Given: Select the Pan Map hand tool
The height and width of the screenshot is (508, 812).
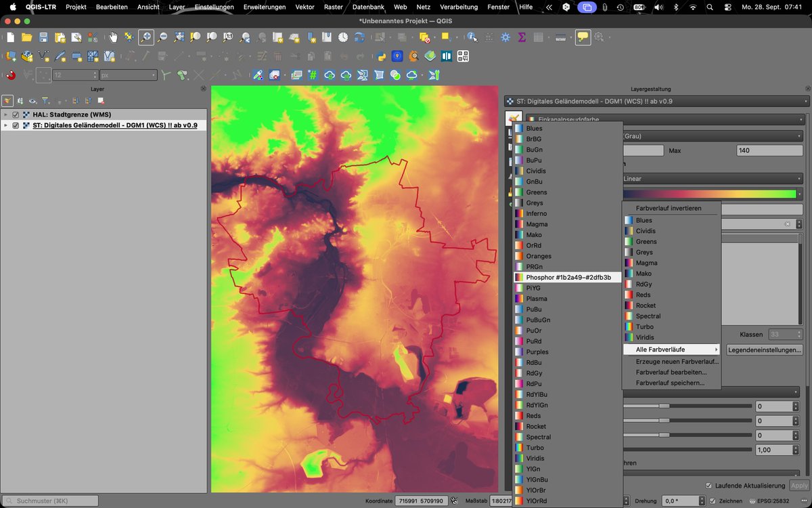Looking at the screenshot, I should (x=113, y=37).
